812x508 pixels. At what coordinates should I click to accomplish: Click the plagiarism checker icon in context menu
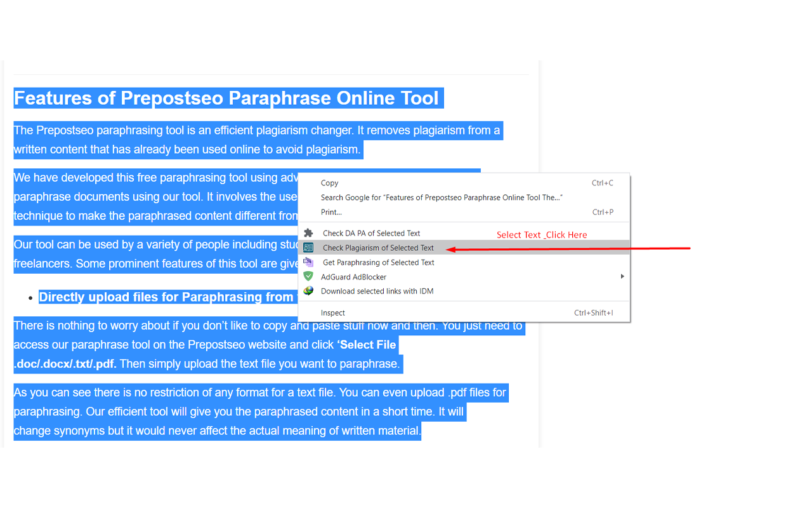(x=308, y=248)
